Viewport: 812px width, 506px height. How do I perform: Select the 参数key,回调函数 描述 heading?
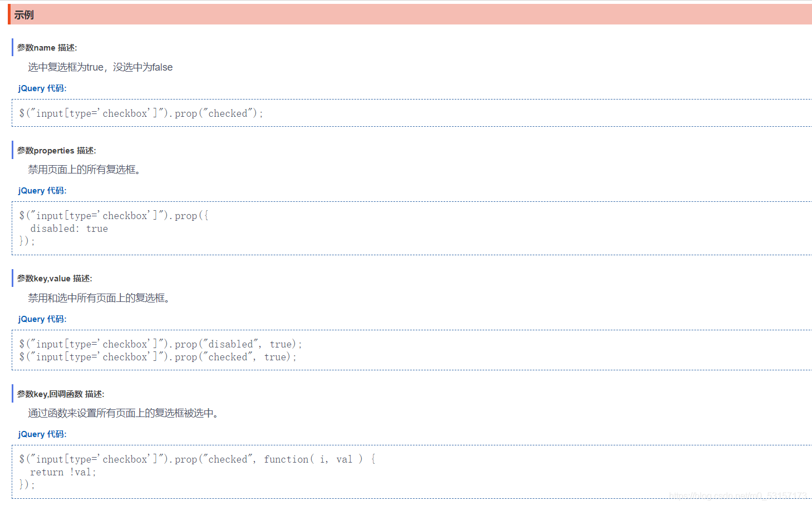[x=61, y=394]
